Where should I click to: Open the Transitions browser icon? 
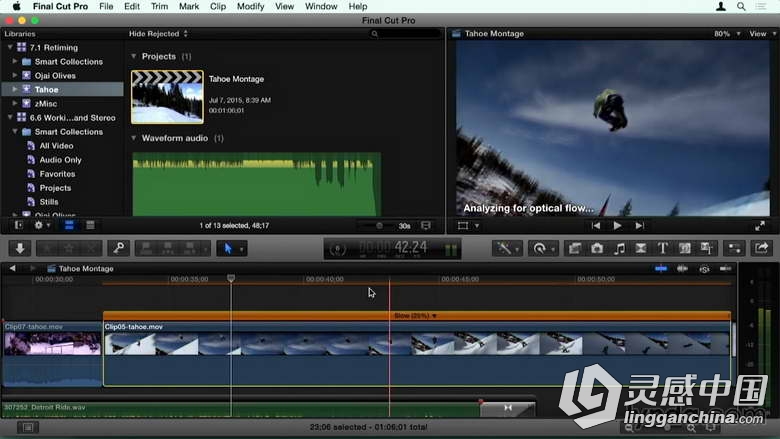point(641,248)
